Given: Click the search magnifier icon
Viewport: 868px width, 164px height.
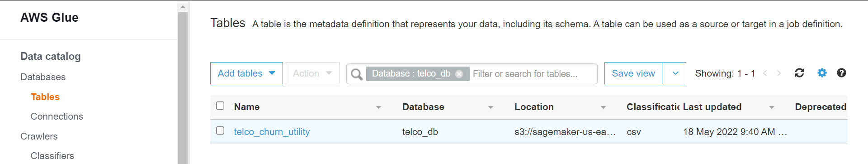Looking at the screenshot, I should point(357,74).
